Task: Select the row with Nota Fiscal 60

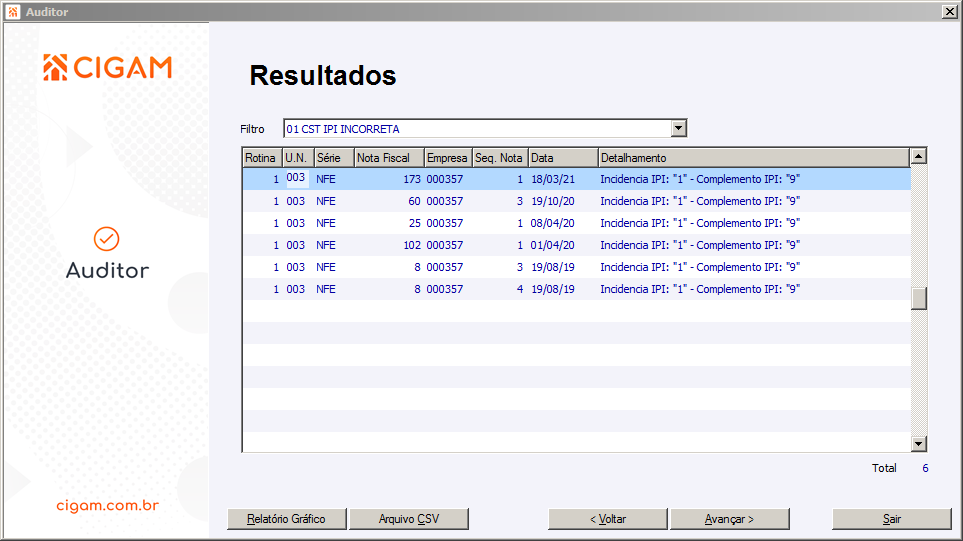Action: pos(577,201)
